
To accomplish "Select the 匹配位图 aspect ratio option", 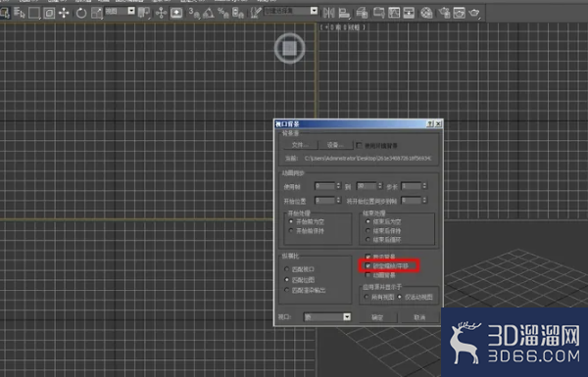I will (287, 279).
